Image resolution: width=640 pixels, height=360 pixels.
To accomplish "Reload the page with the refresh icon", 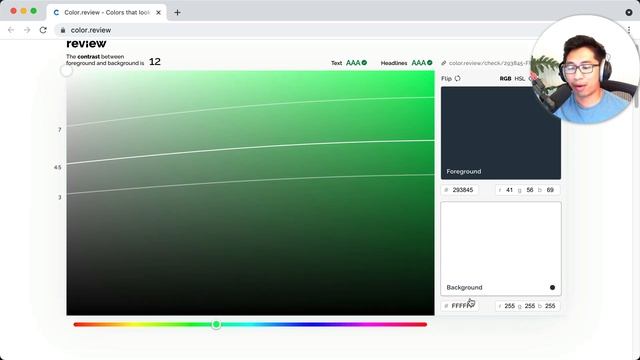I will click(43, 30).
